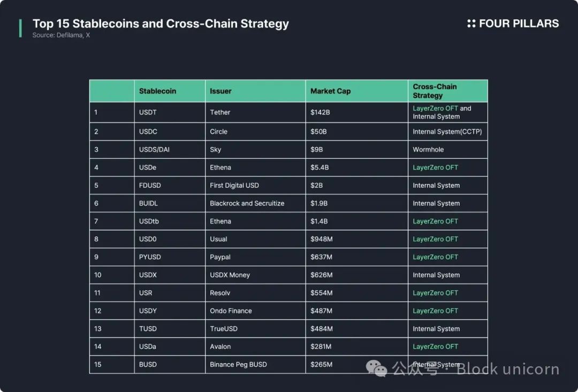Click the $142B market cap cell
This screenshot has height=392, width=578.
321,112
